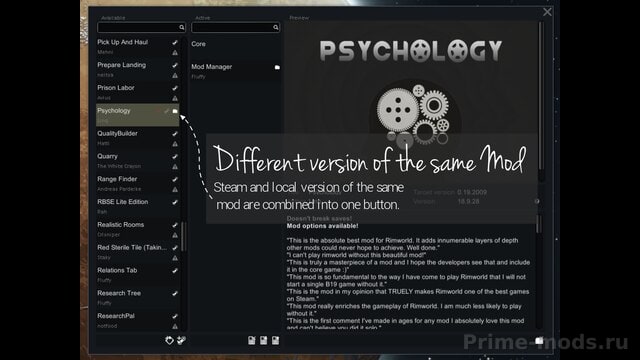Click checkmark icon on Relations Tab row
The width and height of the screenshot is (640, 360).
coord(175,271)
